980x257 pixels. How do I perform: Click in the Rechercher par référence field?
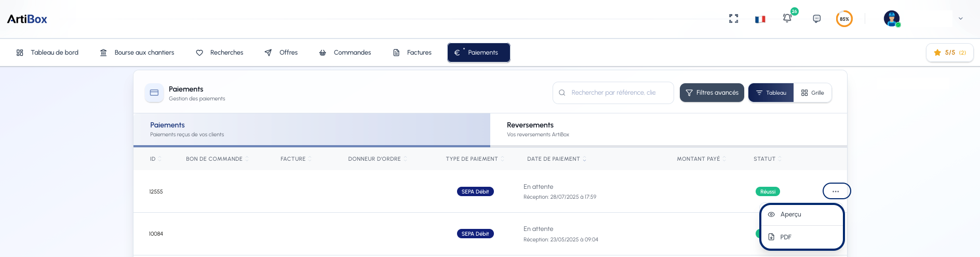pyautogui.click(x=613, y=93)
